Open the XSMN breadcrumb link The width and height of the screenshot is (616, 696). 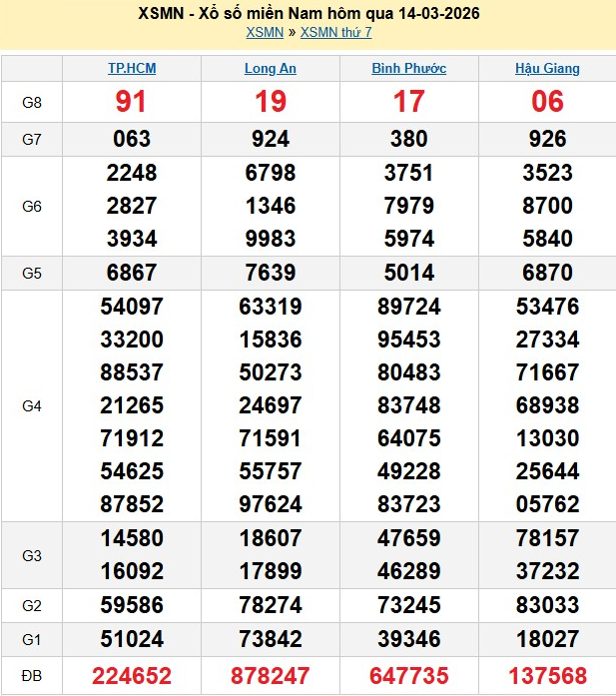(x=264, y=32)
